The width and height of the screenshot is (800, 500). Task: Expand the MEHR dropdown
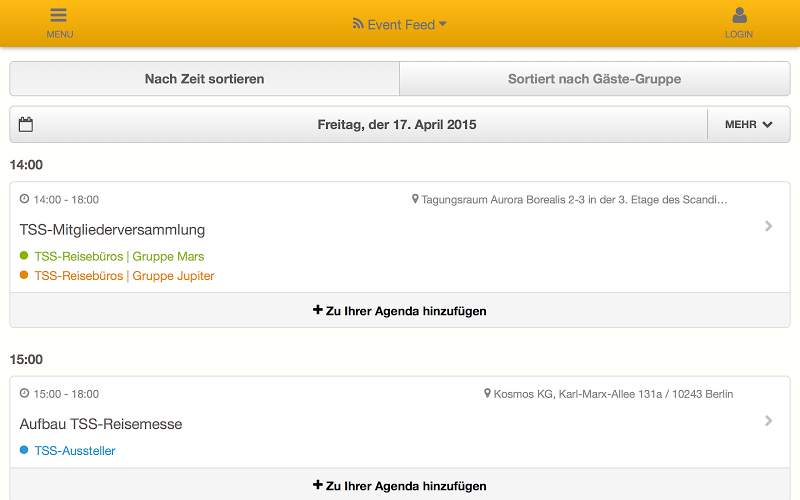748,124
